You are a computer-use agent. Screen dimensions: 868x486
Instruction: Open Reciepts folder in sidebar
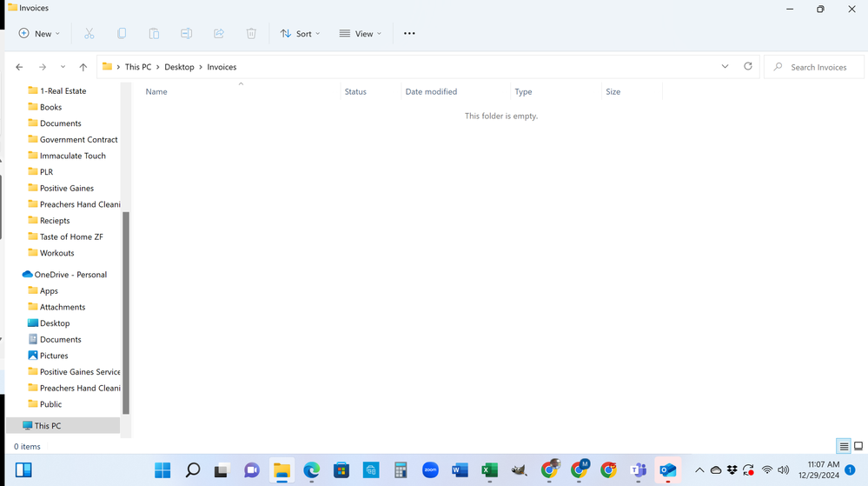pos(54,221)
